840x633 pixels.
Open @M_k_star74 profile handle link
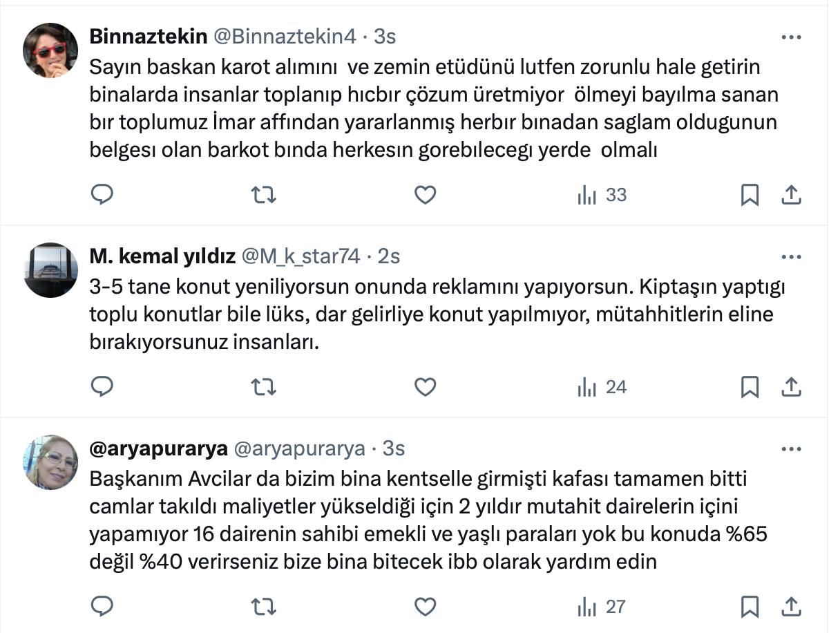[300, 256]
